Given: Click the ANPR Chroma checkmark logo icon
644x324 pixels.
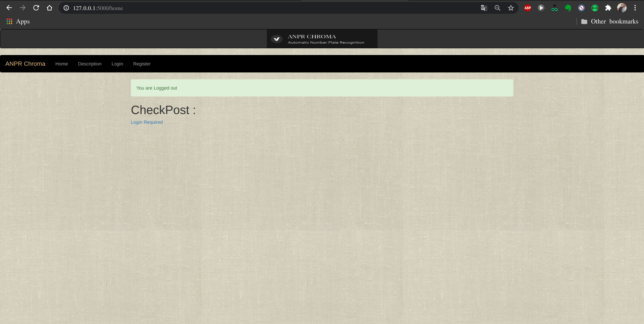Looking at the screenshot, I should 277,39.
